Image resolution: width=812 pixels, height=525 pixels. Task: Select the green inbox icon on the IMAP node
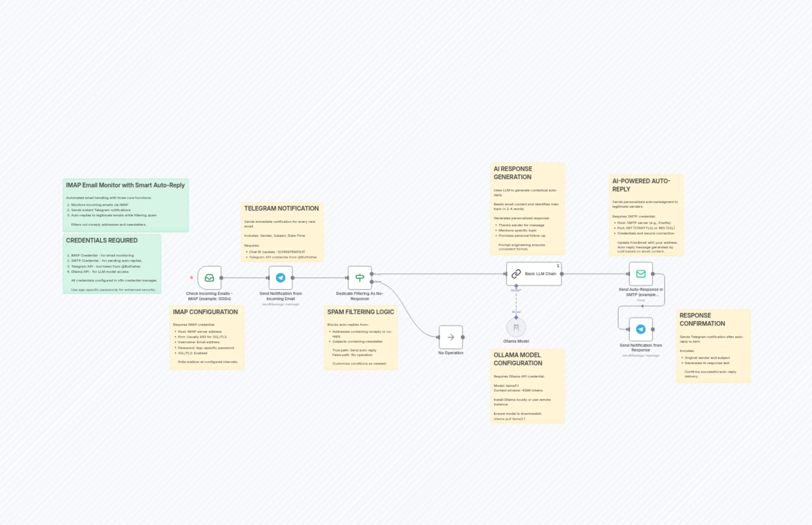tap(209, 277)
